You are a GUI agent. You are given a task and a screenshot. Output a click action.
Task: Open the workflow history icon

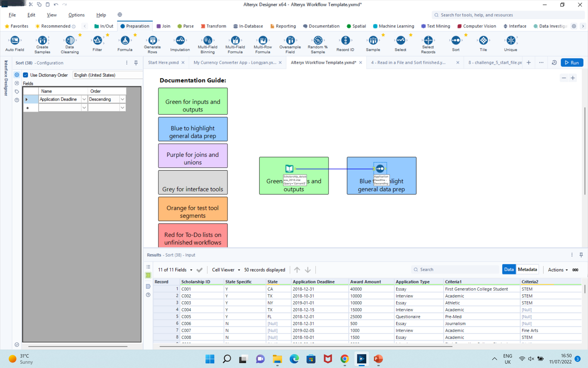[x=554, y=63]
